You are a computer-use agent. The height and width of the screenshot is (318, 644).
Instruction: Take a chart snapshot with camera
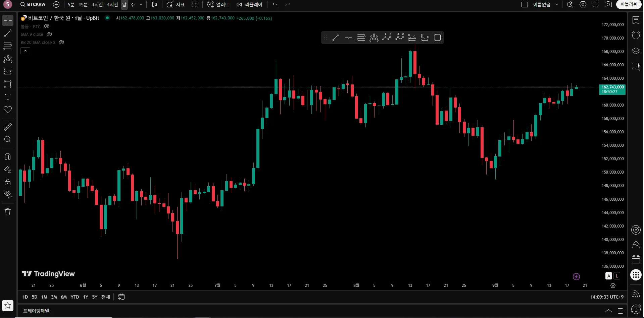point(608,5)
